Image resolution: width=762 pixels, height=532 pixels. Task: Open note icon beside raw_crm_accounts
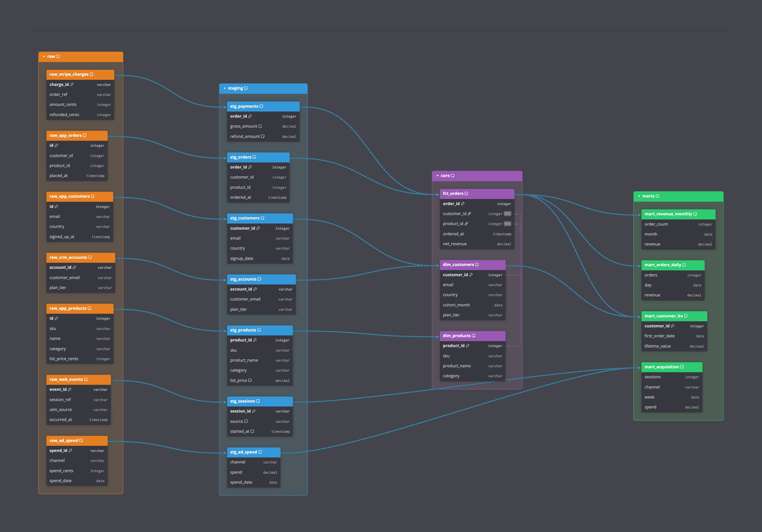pos(90,258)
